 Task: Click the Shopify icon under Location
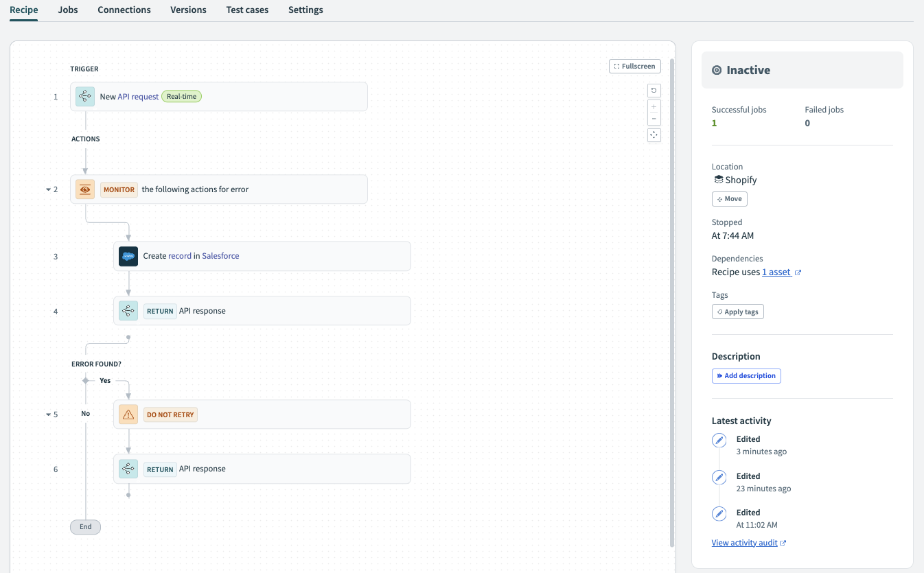tap(717, 180)
